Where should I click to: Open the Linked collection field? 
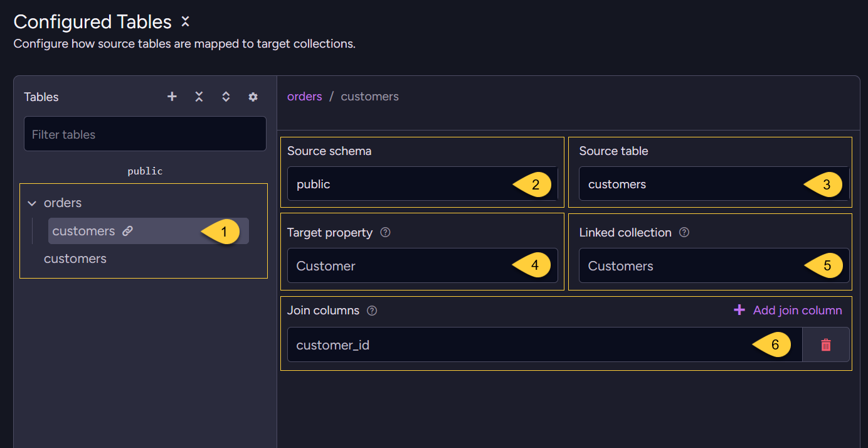[x=714, y=265]
